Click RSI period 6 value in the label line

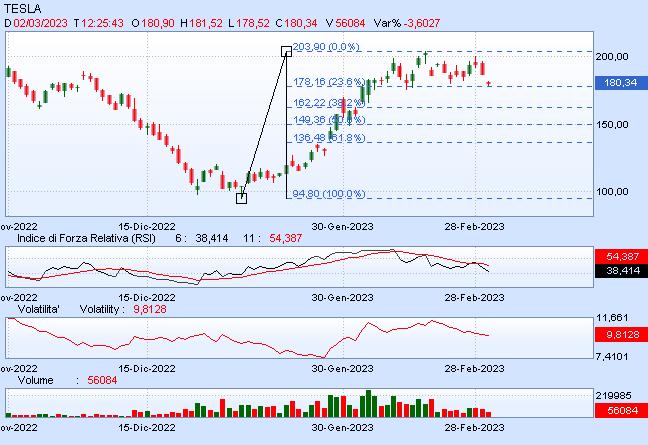pos(212,238)
